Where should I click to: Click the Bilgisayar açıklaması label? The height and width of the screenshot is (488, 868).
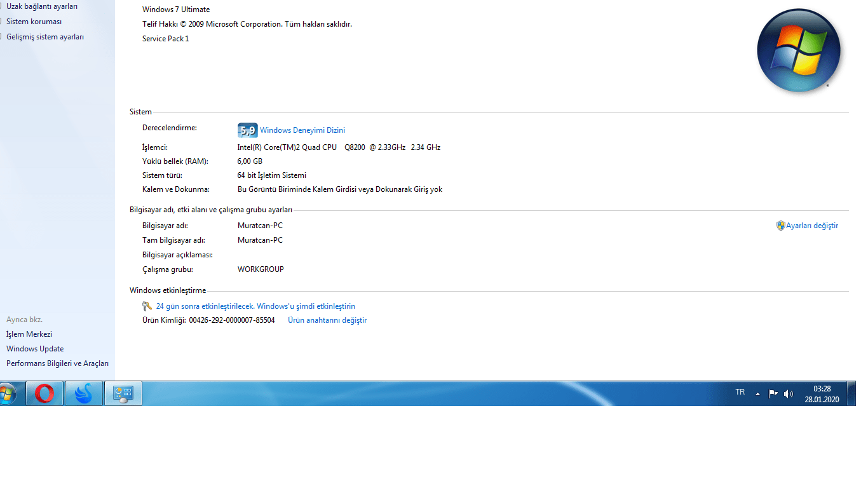click(x=177, y=255)
